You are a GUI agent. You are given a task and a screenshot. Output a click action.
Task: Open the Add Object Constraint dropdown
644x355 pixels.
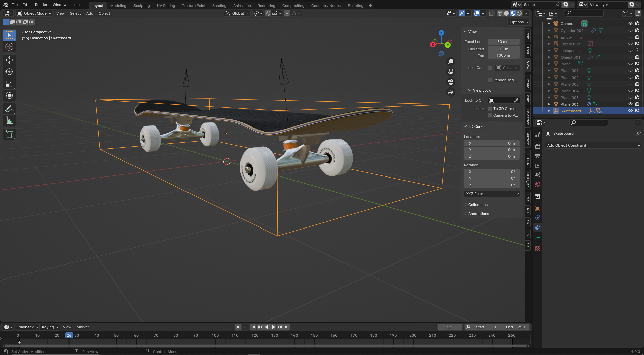(593, 145)
